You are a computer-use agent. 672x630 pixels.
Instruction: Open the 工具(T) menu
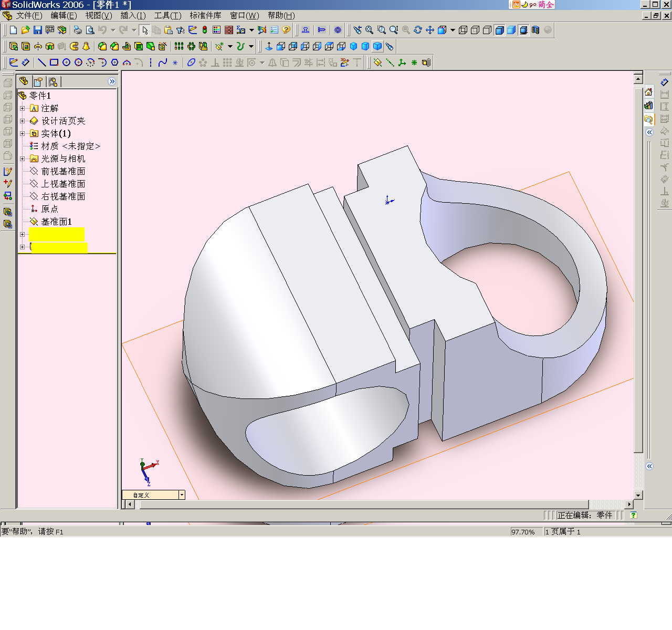coord(167,16)
